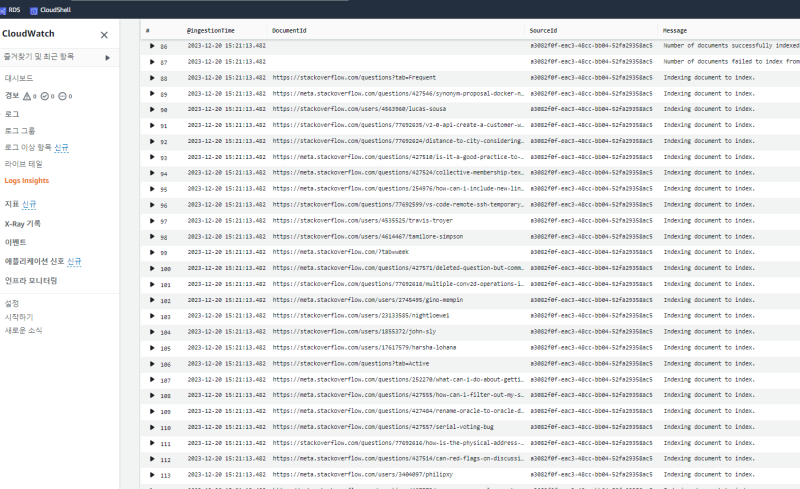The height and width of the screenshot is (489, 800).
Task: Click DocumentId questions?tab=Active cell
Action: [x=351, y=363]
